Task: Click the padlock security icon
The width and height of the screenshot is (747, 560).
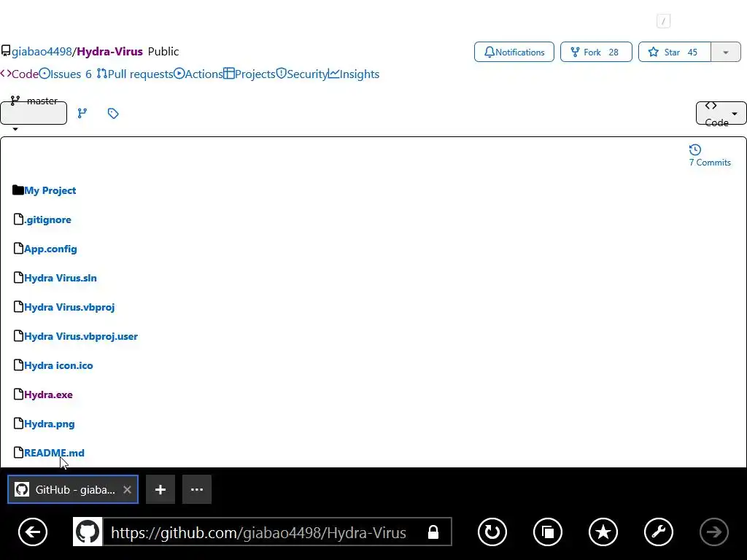Action: (x=433, y=532)
